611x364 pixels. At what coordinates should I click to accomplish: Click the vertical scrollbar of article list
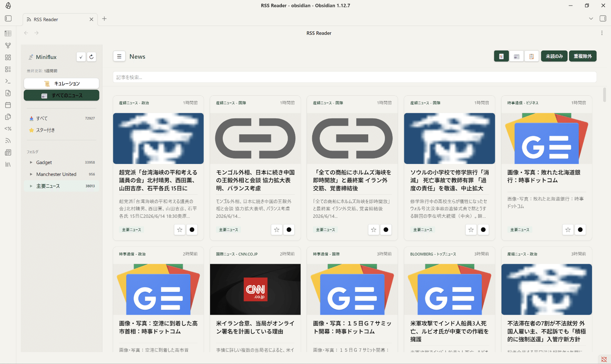click(604, 95)
